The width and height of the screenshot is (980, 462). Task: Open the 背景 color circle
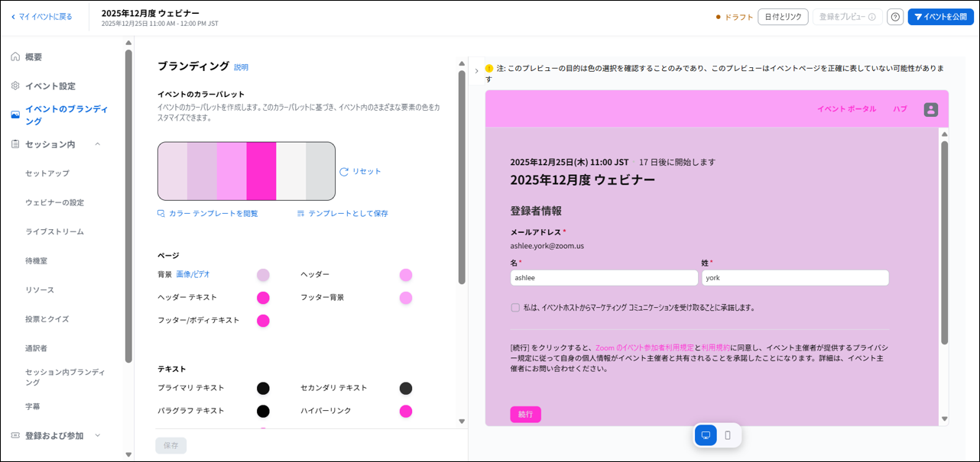[x=263, y=275]
